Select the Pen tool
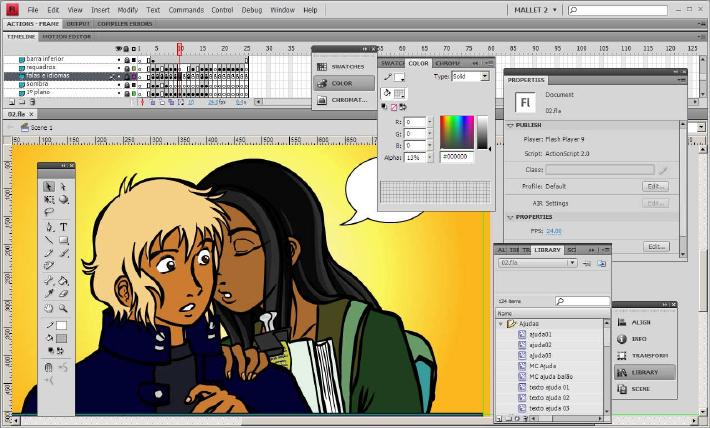 (49, 227)
